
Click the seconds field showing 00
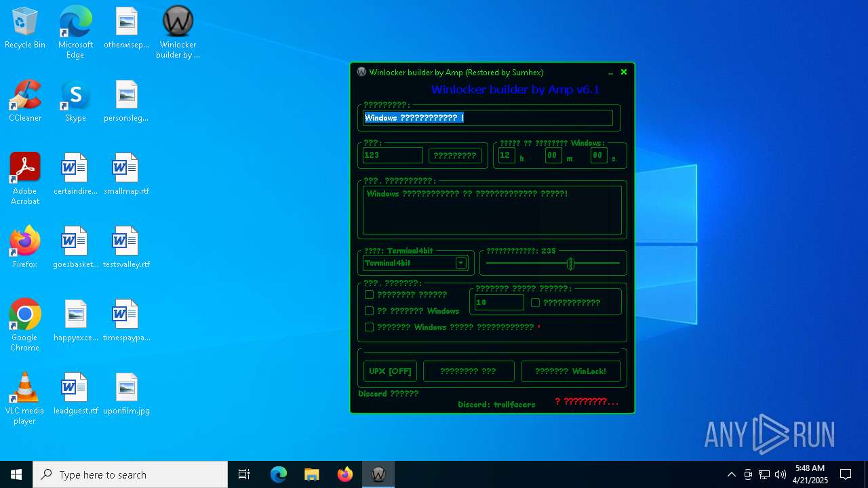598,155
